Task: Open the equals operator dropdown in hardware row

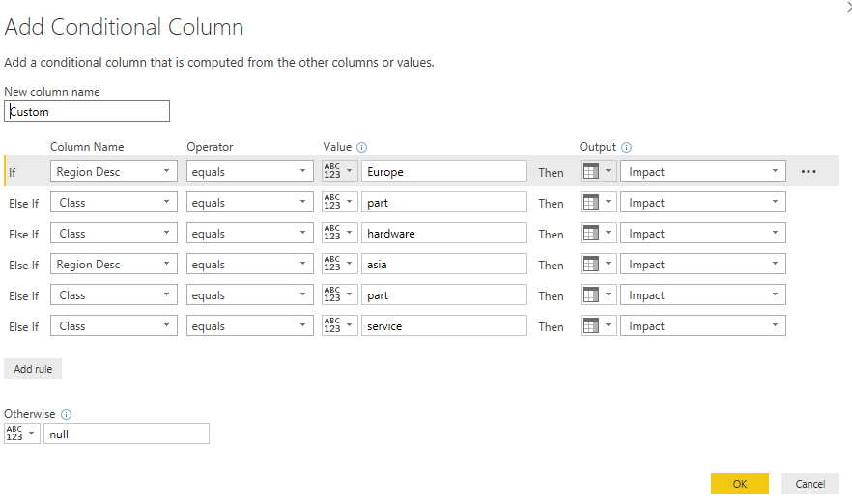Action: tap(250, 233)
